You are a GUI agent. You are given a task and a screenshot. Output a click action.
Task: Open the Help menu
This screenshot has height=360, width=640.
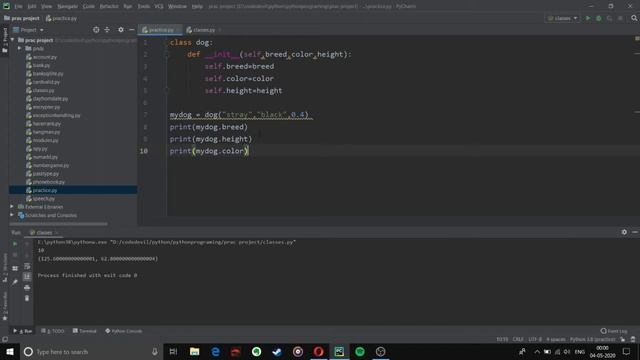[197, 7]
